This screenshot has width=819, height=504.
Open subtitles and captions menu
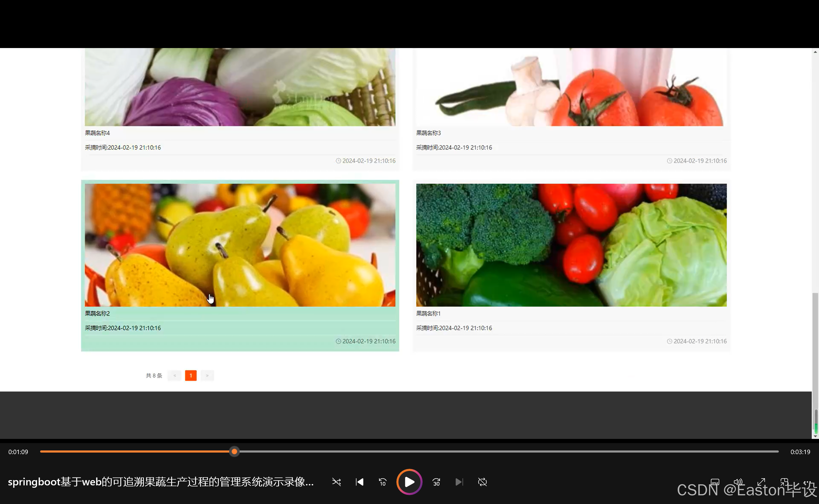click(715, 482)
